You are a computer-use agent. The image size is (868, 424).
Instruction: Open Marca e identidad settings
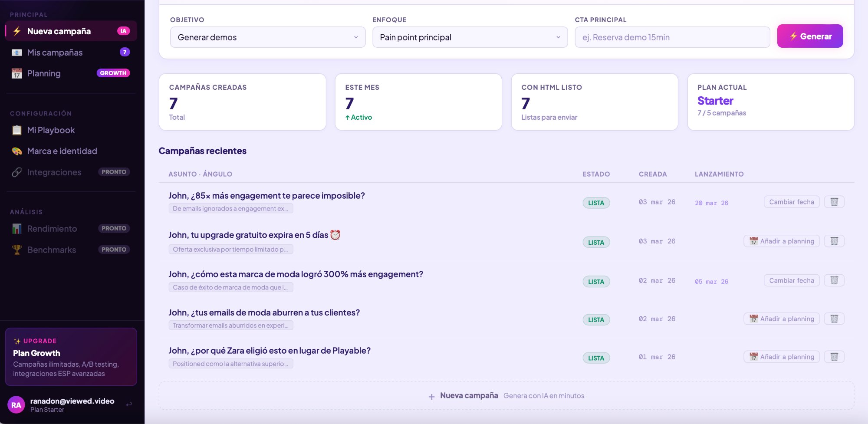pos(71,151)
